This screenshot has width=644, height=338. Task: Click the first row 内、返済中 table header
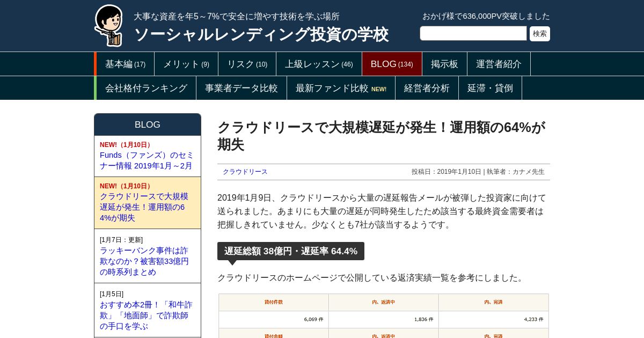click(x=384, y=302)
